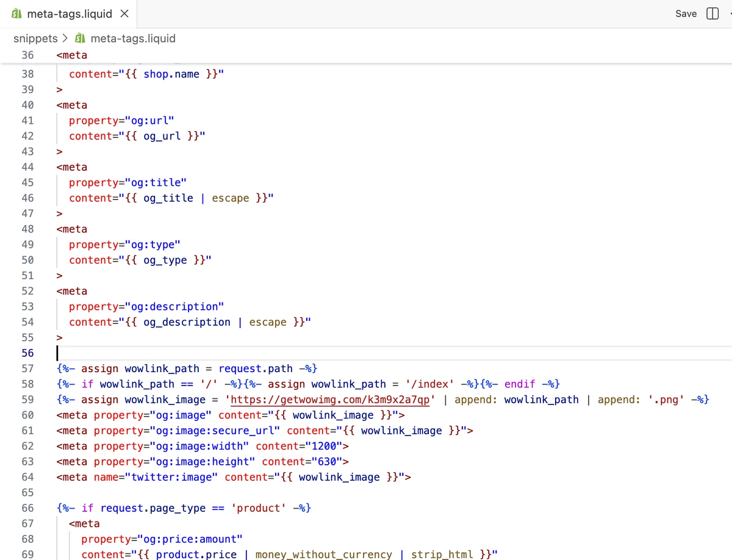
Task: Click the Shopify icon on the file tab
Action: [18, 13]
